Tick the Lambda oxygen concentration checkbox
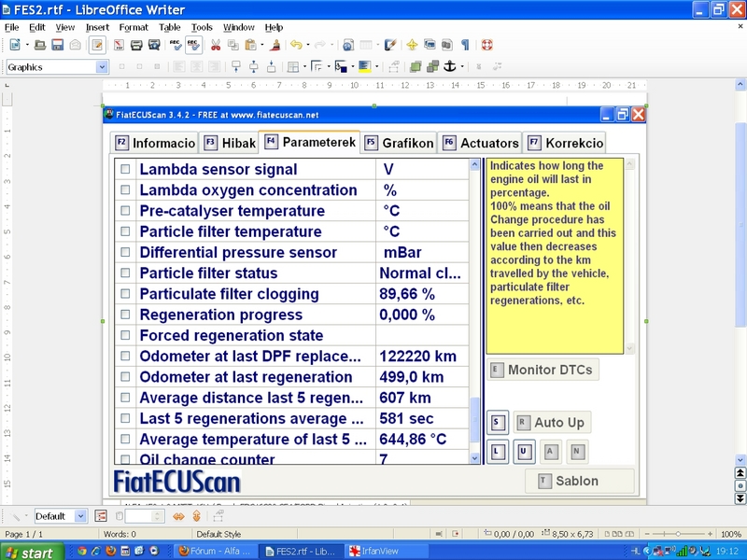This screenshot has width=747, height=560. click(x=125, y=189)
